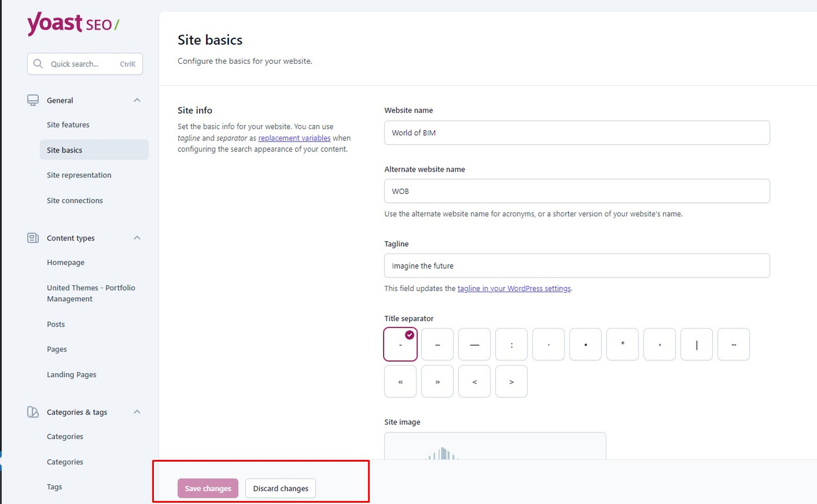817x504 pixels.
Task: Click the Content types newspaper icon
Action: coord(33,238)
